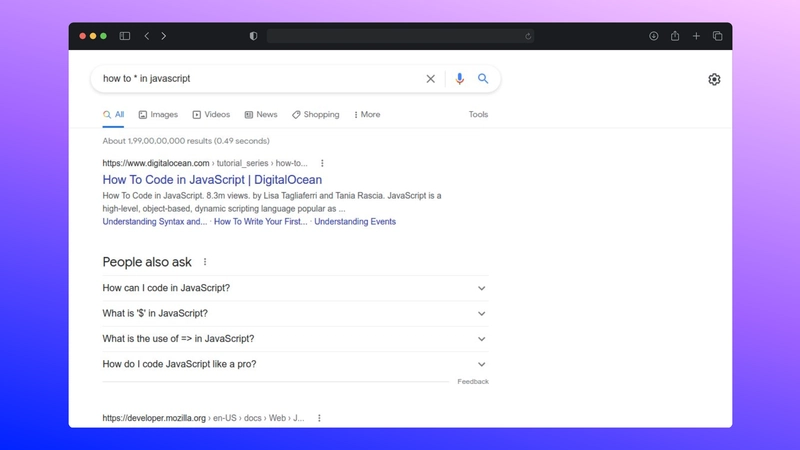The width and height of the screenshot is (800, 450).
Task: Open the More search options menu
Action: [367, 115]
